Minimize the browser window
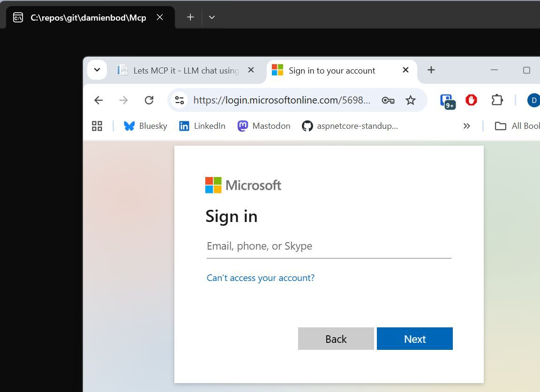Image resolution: width=540 pixels, height=392 pixels. (494, 70)
